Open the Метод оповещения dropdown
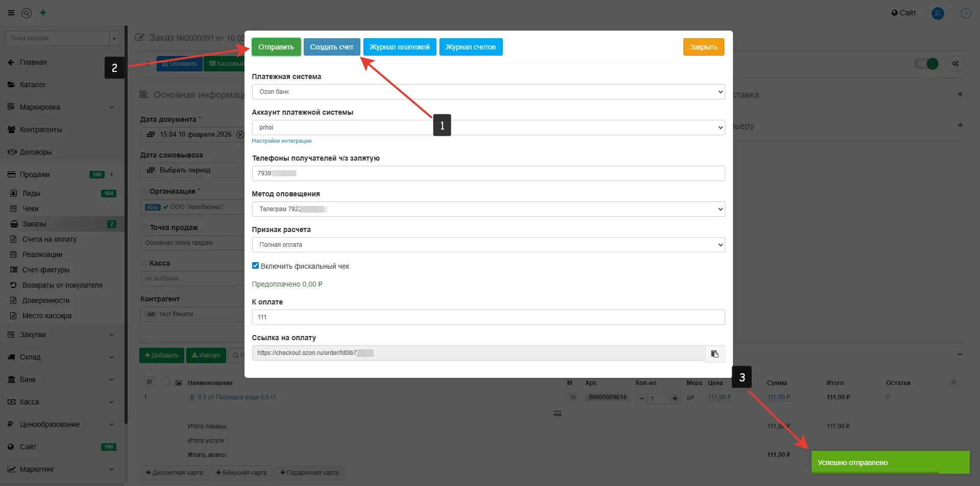This screenshot has height=486, width=980. pos(488,209)
